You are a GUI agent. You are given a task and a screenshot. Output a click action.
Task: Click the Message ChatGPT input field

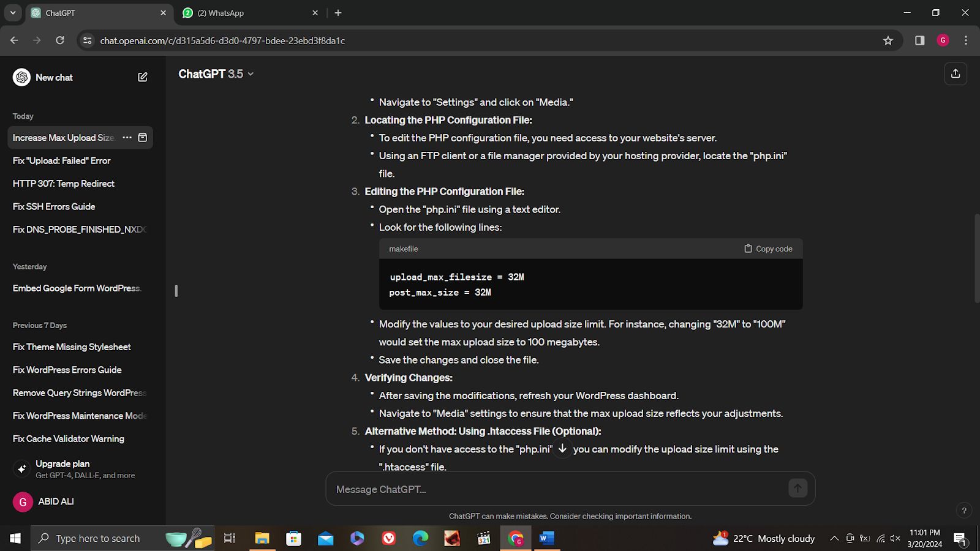click(x=557, y=489)
